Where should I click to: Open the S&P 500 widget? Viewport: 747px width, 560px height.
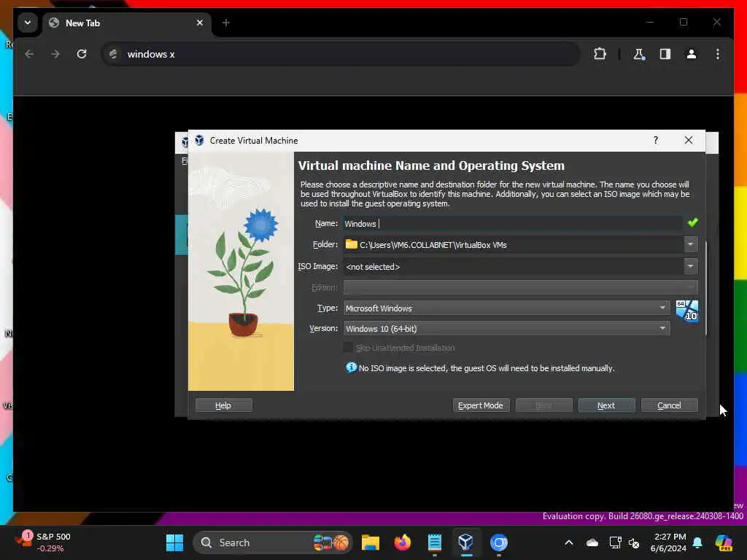tap(43, 542)
